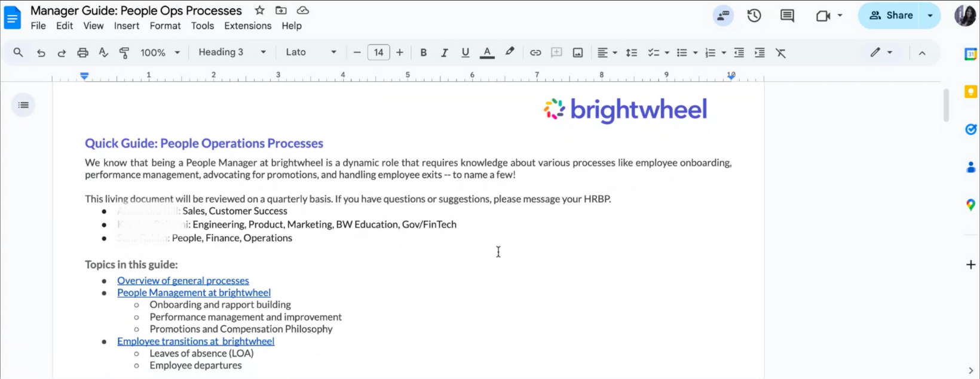Open the Google Docs home icon
980x379 pixels.
click(12, 17)
